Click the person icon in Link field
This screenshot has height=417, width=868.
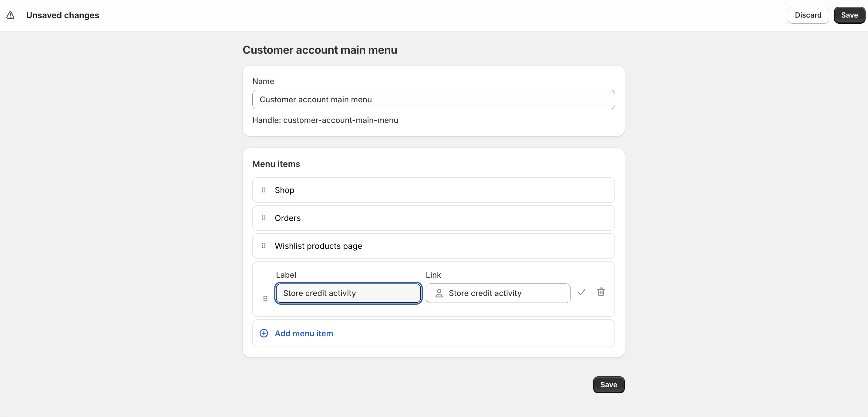point(439,293)
